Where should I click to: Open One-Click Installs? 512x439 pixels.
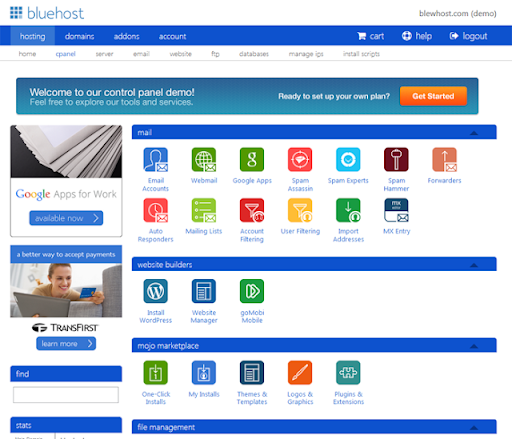coord(156,373)
